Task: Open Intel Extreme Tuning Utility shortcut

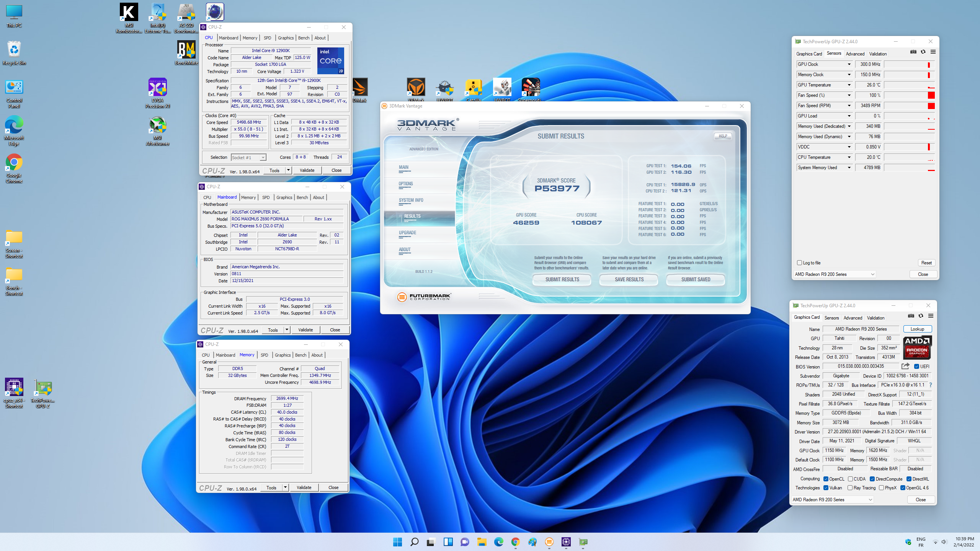Action: coord(158,18)
